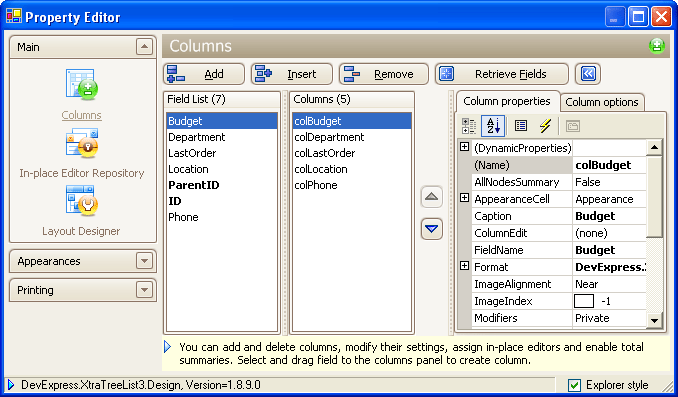Select Department in the Field List

[x=222, y=137]
